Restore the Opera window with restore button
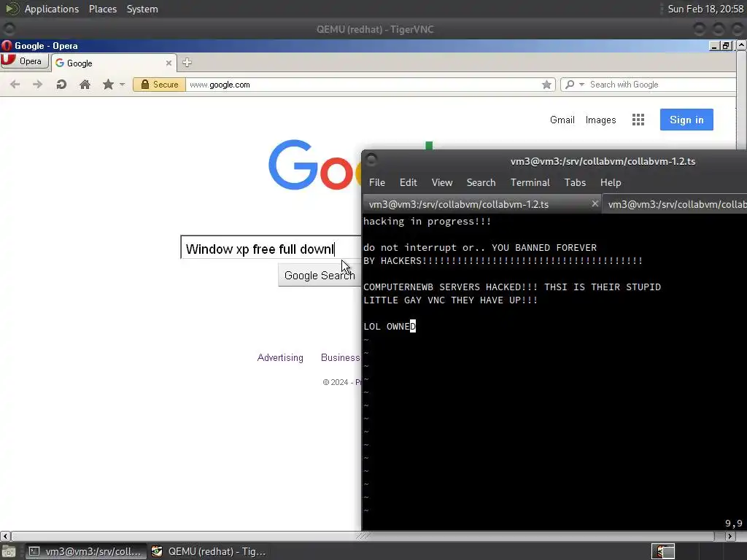 tap(726, 46)
